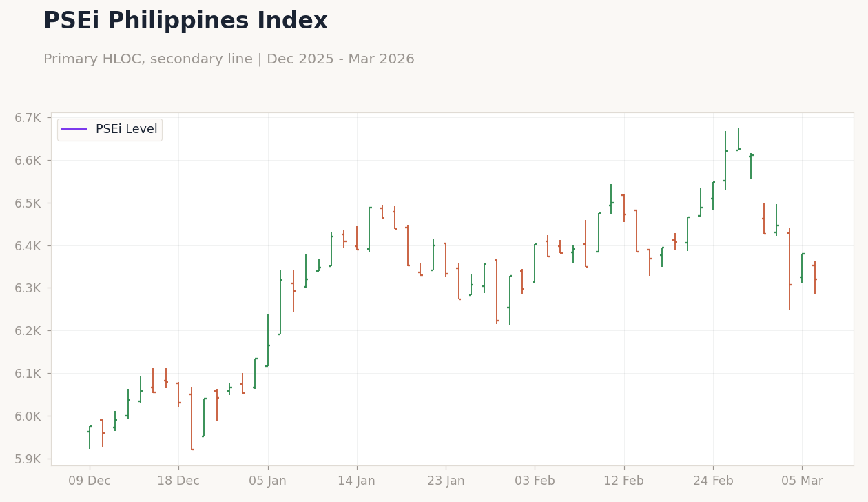Click the 05 Jan x-axis label
868x502 pixels.
[268, 481]
